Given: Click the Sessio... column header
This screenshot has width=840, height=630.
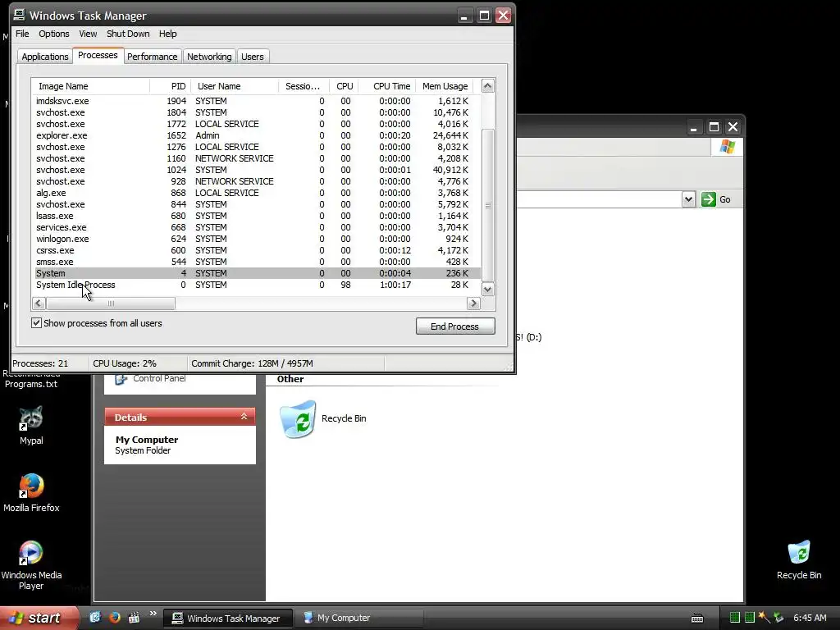Looking at the screenshot, I should point(304,86).
